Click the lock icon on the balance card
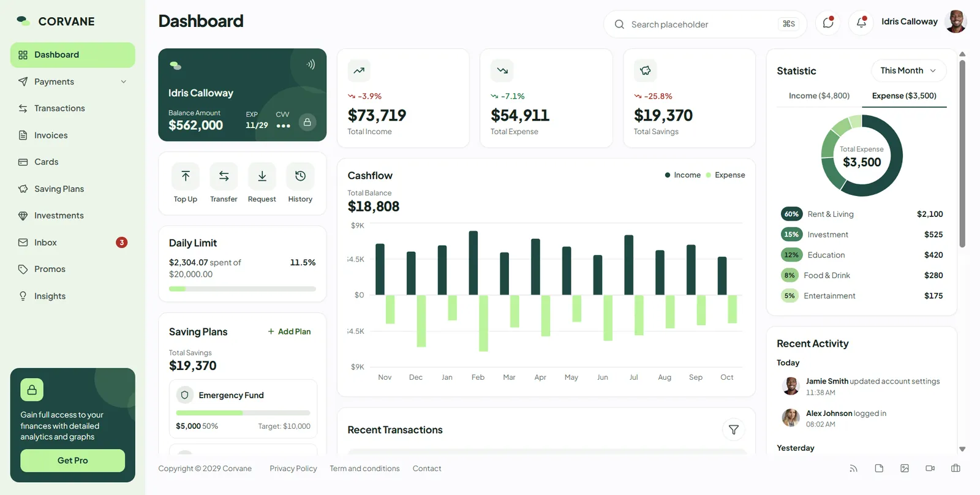 tap(307, 122)
